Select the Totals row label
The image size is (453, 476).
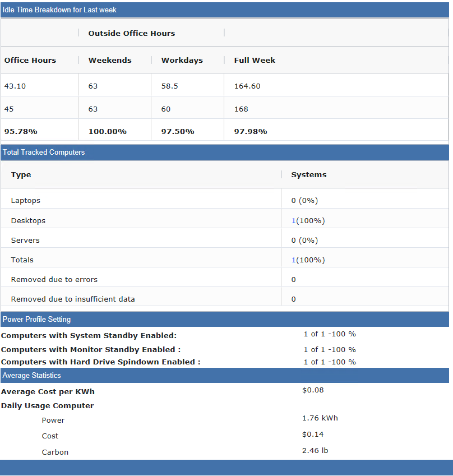[22, 260]
